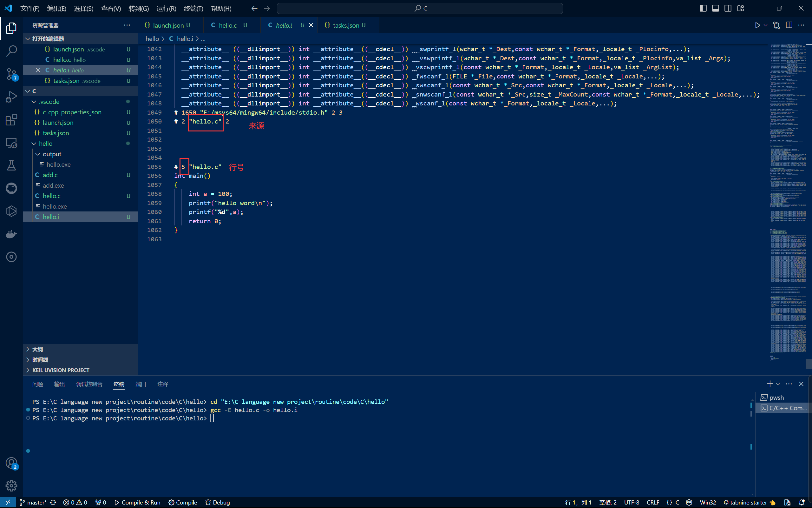Customize layout icon in title bar

(741, 8)
